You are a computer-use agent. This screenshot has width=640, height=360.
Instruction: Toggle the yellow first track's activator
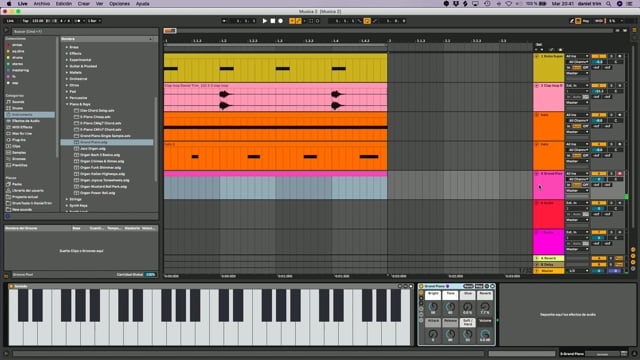point(599,56)
